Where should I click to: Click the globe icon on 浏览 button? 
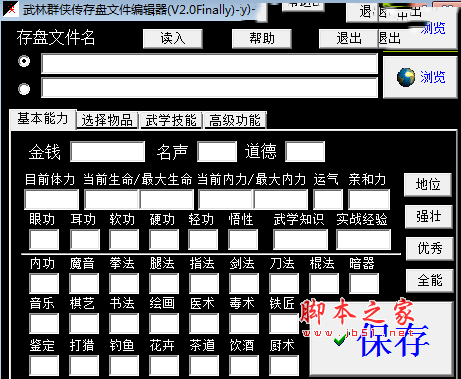tap(406, 77)
